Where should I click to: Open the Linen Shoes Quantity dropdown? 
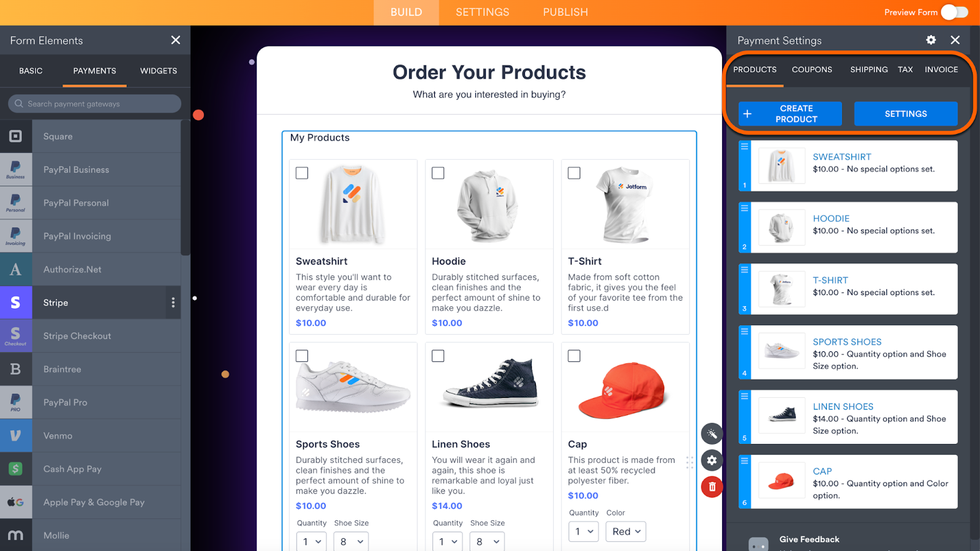point(448,542)
